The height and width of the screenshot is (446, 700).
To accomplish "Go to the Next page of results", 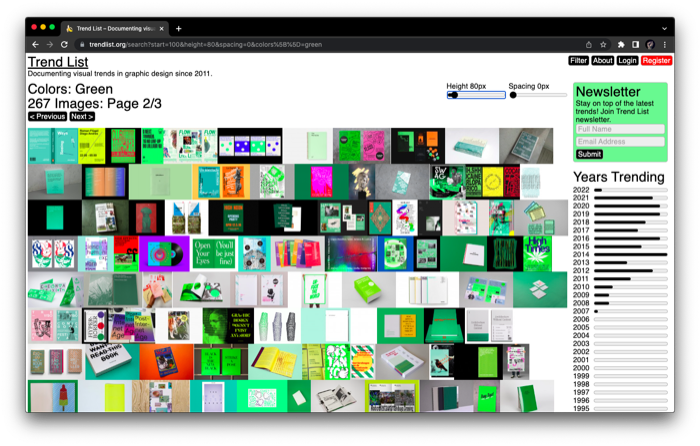I will tap(82, 117).
